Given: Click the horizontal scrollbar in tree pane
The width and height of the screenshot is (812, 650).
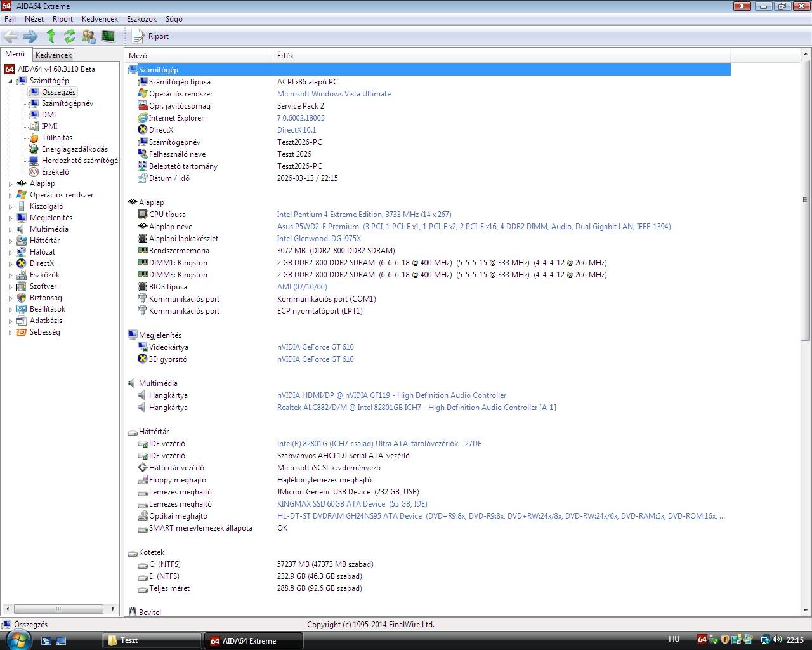Looking at the screenshot, I should coord(58,609).
